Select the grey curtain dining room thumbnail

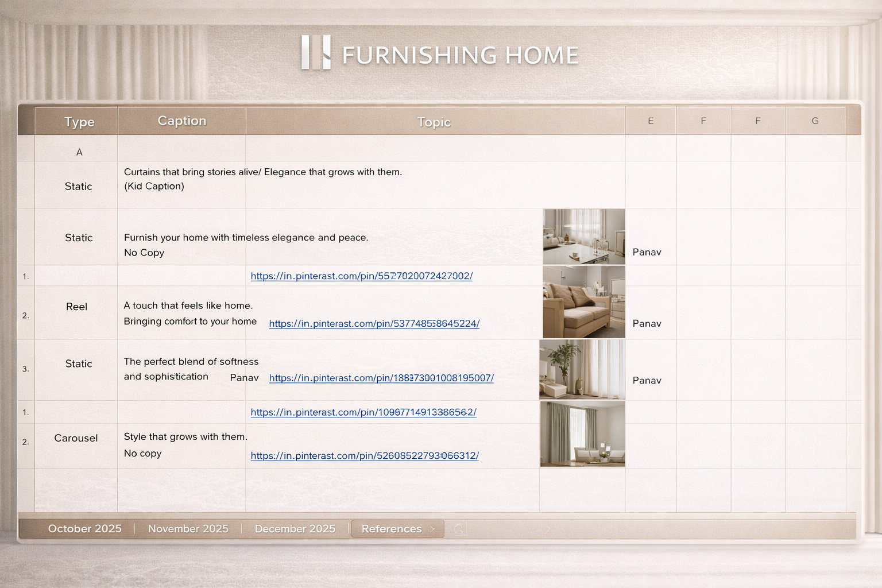(582, 434)
